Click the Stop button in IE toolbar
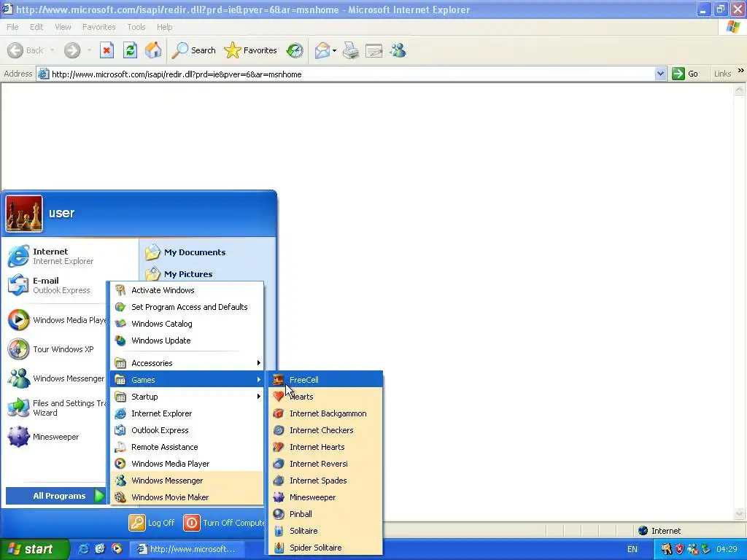747x560 pixels. (x=107, y=50)
